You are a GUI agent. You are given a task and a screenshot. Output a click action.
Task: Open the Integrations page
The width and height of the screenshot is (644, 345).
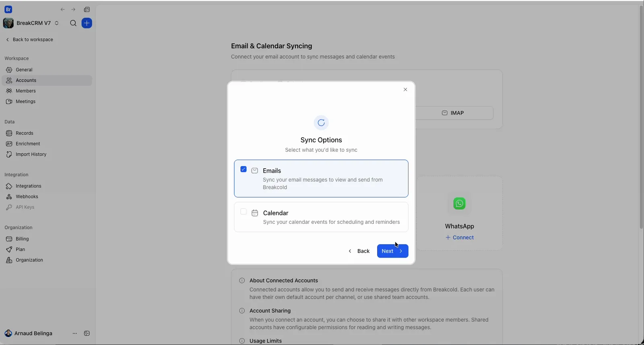(x=47, y=186)
